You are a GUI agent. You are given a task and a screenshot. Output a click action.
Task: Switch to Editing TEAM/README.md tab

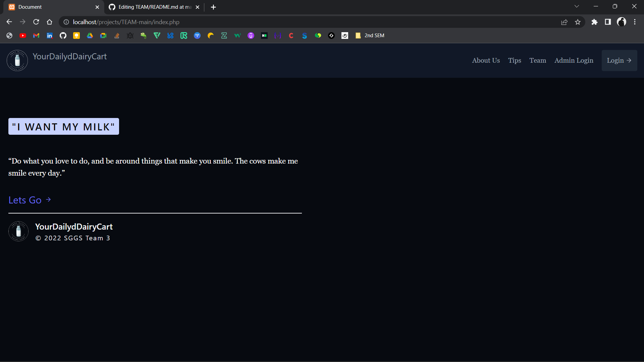pos(154,7)
